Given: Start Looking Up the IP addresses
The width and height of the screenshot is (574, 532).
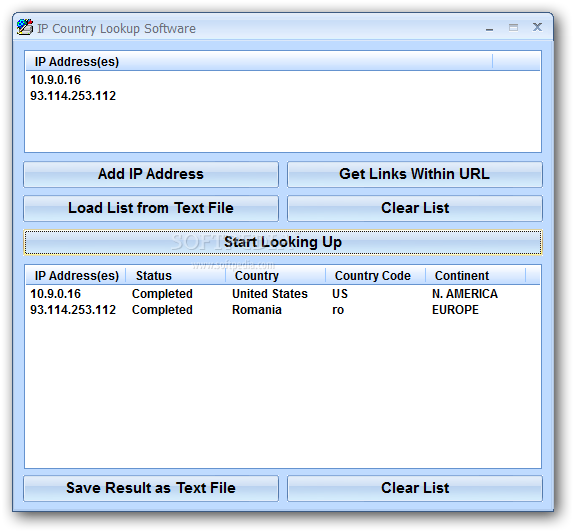Looking at the screenshot, I should tap(283, 242).
